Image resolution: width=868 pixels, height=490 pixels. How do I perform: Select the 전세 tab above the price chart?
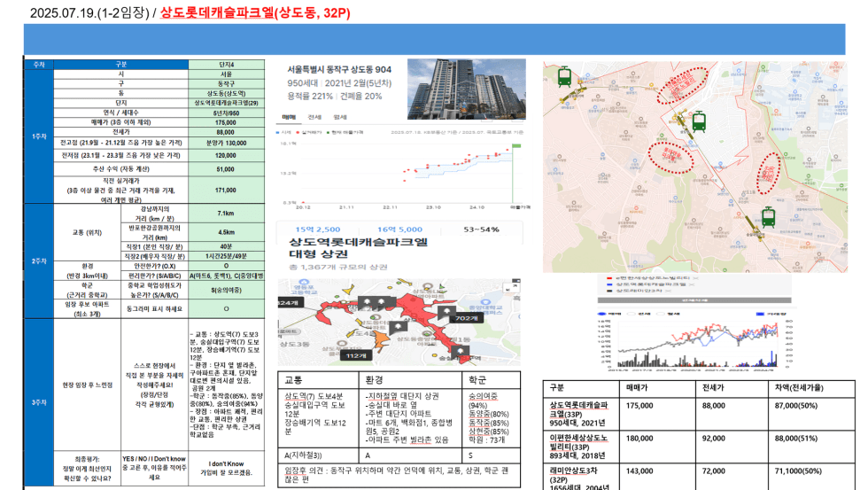[x=314, y=117]
